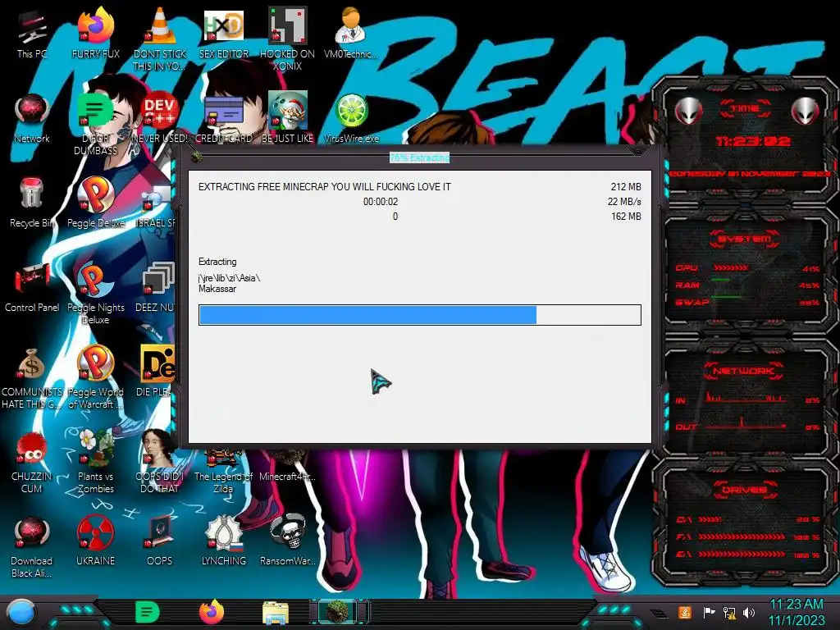Open the network tray icon
This screenshot has height=630, width=840.
coord(729,612)
